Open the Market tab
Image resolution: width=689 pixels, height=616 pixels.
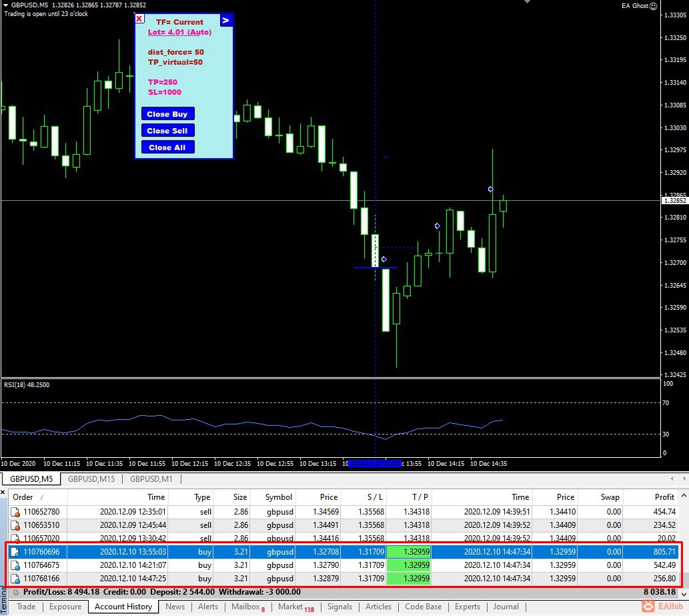coord(295,607)
